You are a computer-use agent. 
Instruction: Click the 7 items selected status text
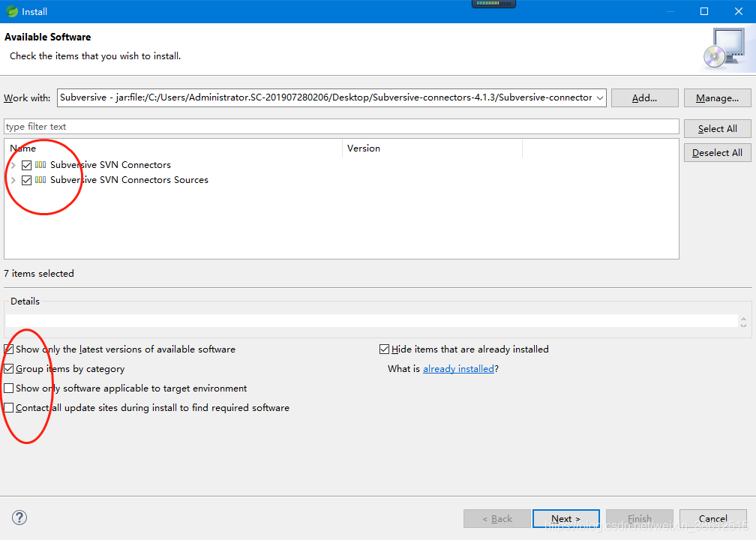point(39,273)
